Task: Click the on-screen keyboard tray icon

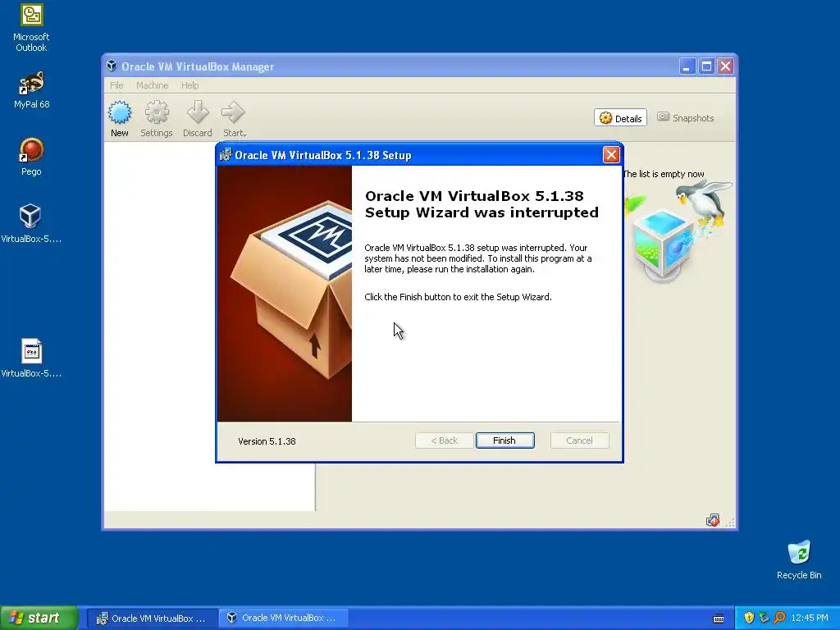Action: [x=719, y=619]
